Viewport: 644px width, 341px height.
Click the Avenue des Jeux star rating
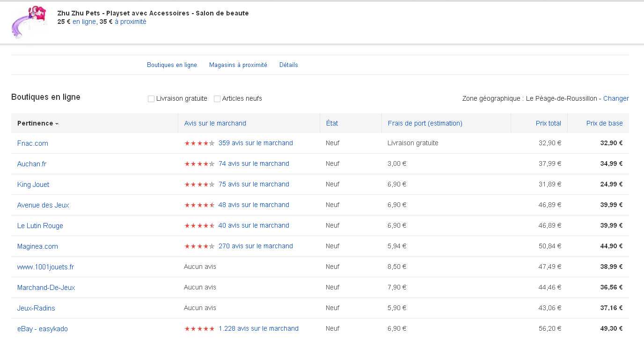click(x=199, y=205)
